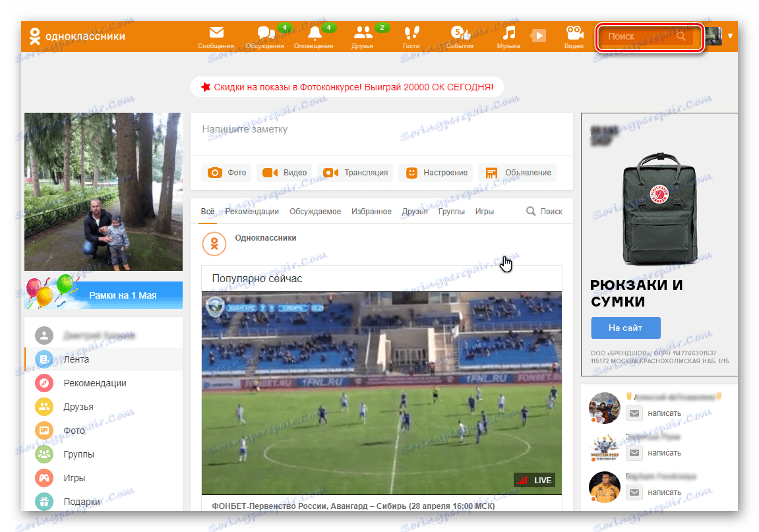Open События icon in top bar
This screenshot has height=532, width=759.
click(460, 33)
